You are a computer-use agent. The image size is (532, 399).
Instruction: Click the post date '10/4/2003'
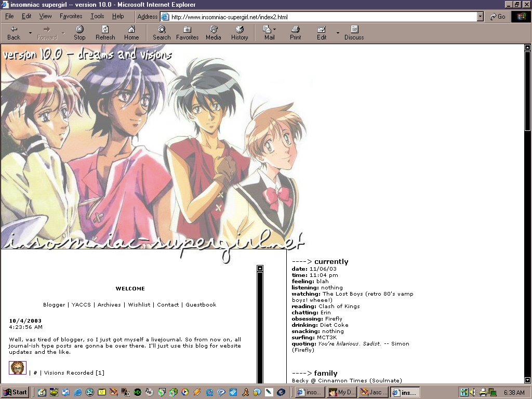pos(25,321)
